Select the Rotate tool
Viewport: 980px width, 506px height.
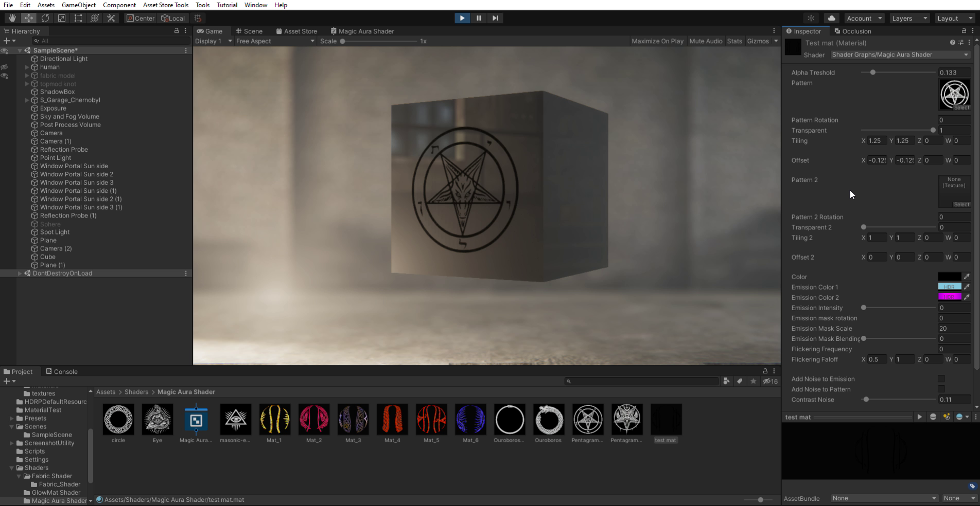click(x=45, y=18)
